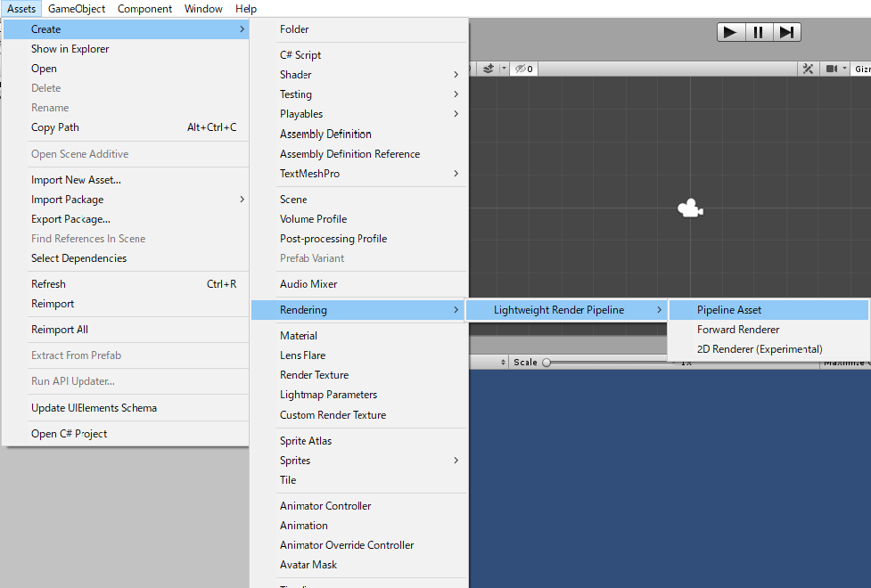871x588 pixels.
Task: Expand Import Package submenu
Action: pyautogui.click(x=126, y=200)
